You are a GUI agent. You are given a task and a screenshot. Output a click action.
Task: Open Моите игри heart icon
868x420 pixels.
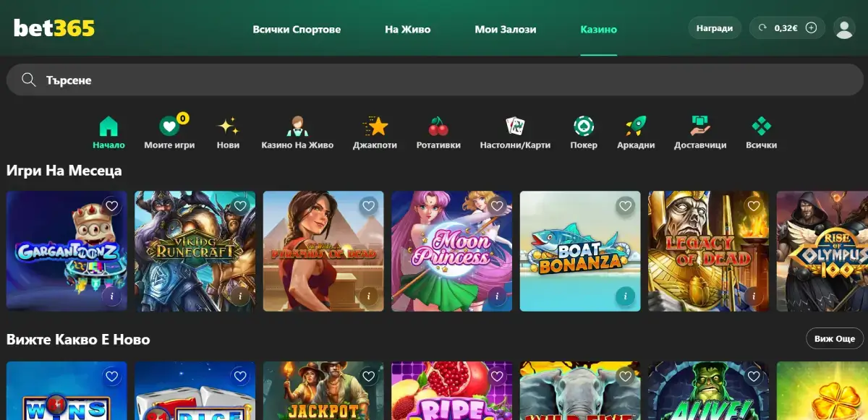click(169, 127)
